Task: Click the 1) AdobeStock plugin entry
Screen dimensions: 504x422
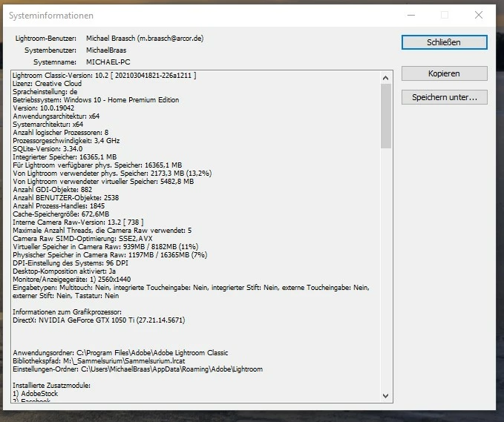Action: (36, 394)
